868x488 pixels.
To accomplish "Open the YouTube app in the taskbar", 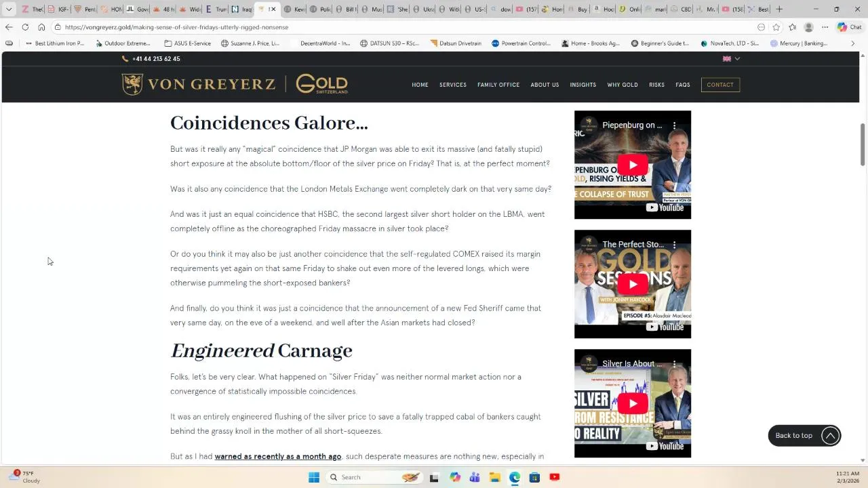I will 555,477.
